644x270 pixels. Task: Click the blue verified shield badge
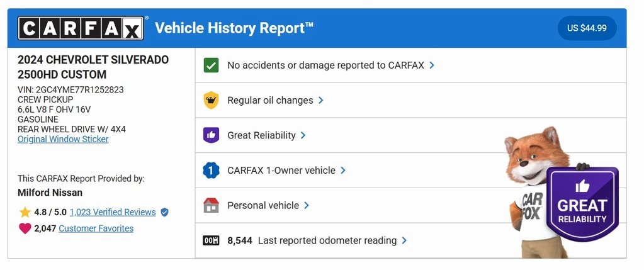(x=165, y=212)
